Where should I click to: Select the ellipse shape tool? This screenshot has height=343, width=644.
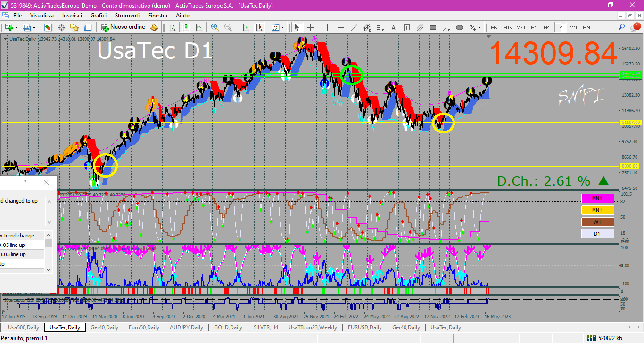click(460, 27)
